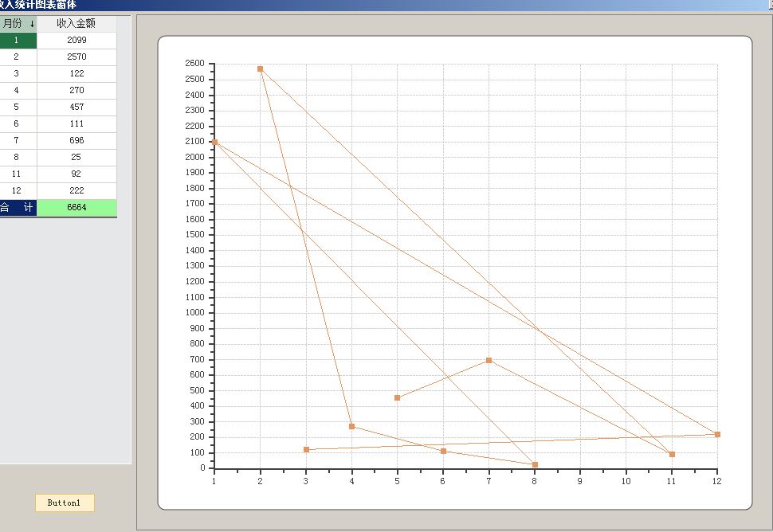Click the Button1 button

(x=65, y=503)
